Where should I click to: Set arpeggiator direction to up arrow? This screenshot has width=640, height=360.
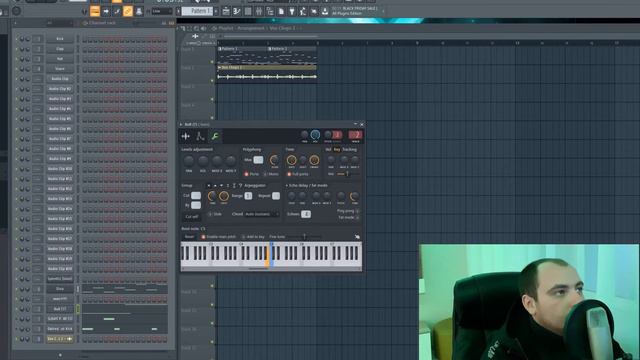click(215, 186)
